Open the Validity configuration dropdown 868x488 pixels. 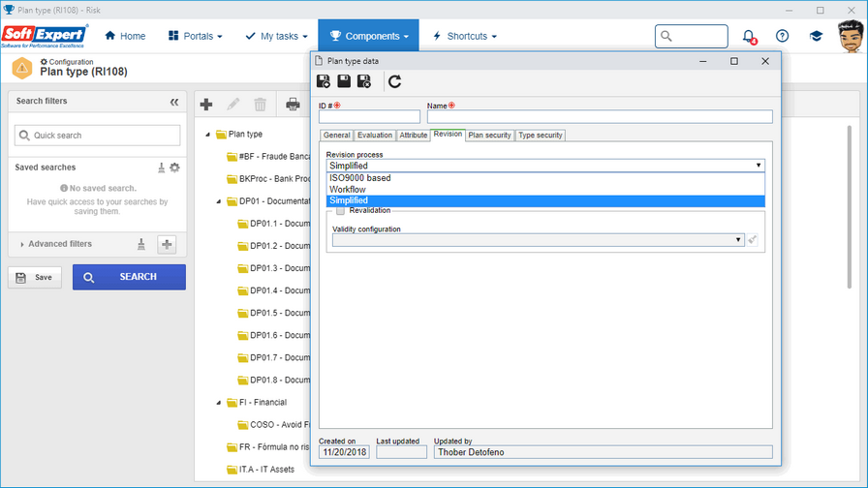pos(537,239)
